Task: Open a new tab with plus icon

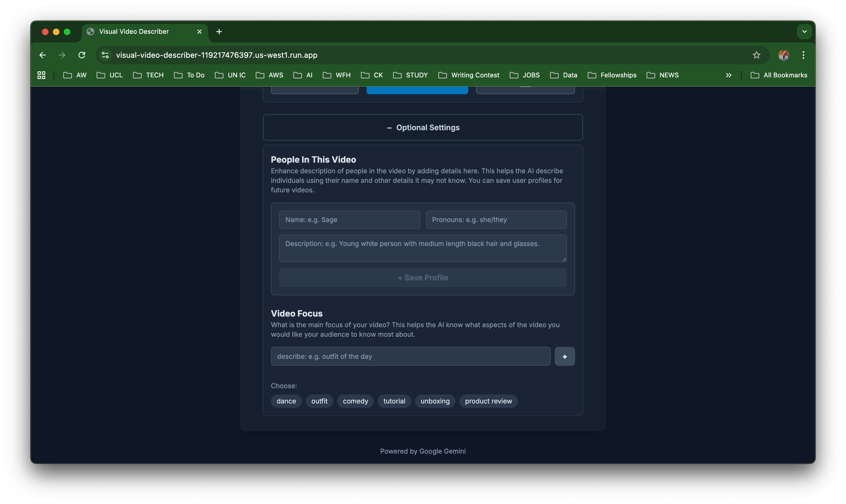Action: tap(219, 32)
